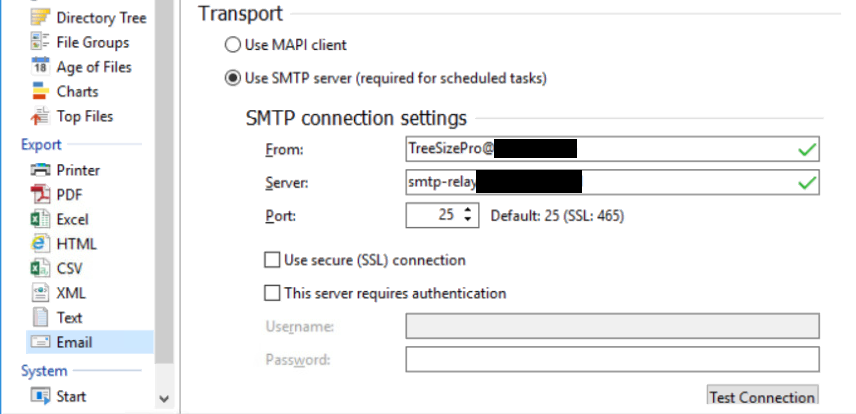Select the Excel export icon
This screenshot has width=856, height=414.
tap(40, 219)
